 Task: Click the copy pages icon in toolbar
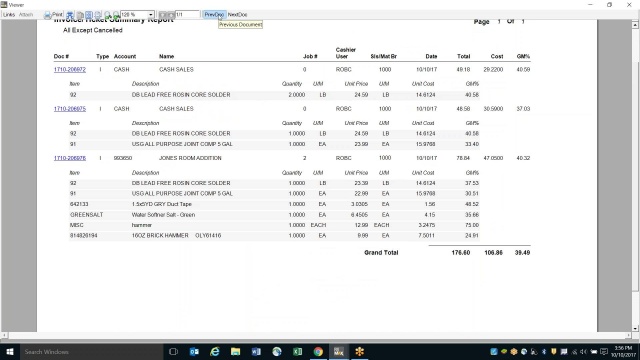tap(80, 15)
